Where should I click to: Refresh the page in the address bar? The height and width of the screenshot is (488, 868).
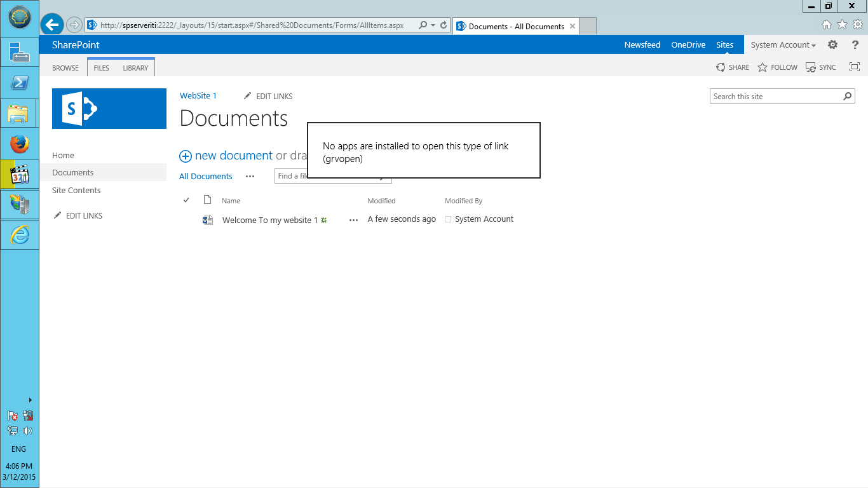click(x=444, y=25)
